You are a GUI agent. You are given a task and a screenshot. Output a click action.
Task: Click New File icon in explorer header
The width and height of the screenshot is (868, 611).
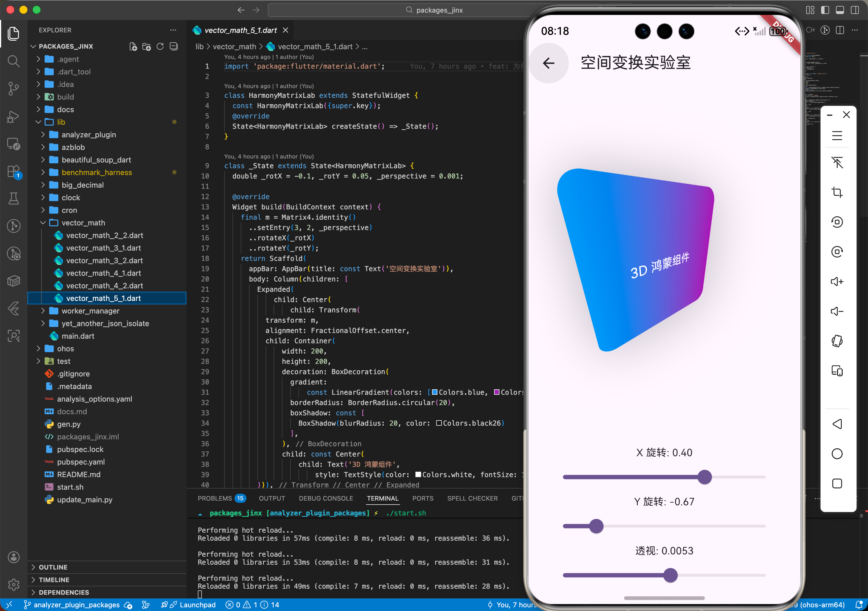coord(133,46)
